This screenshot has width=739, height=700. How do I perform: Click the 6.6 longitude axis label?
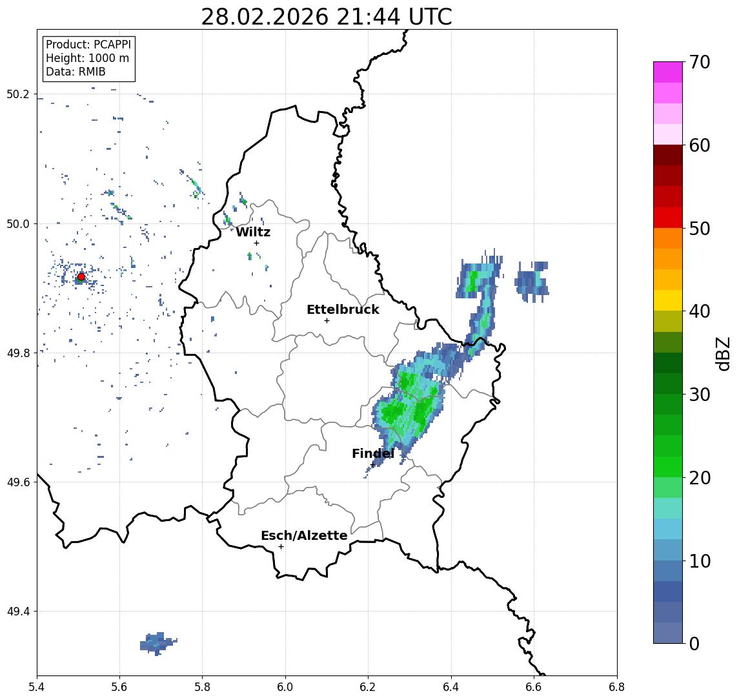click(x=534, y=687)
